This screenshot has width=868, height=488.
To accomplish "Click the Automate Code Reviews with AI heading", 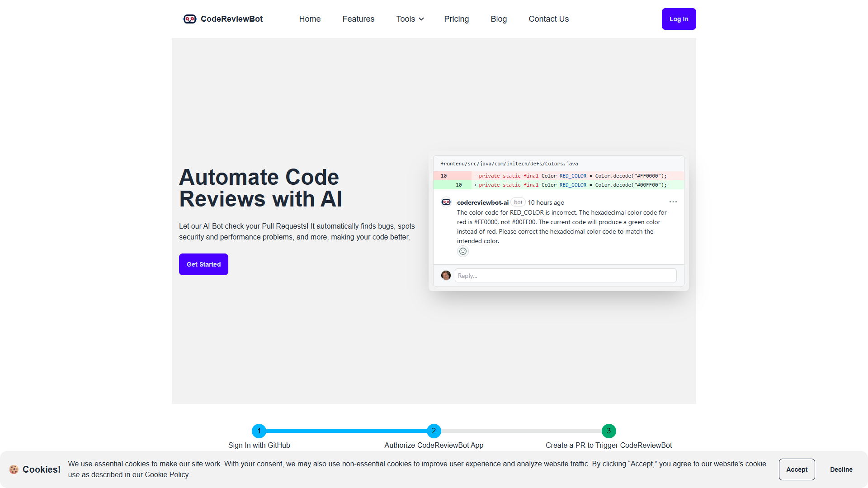I will coord(260,188).
